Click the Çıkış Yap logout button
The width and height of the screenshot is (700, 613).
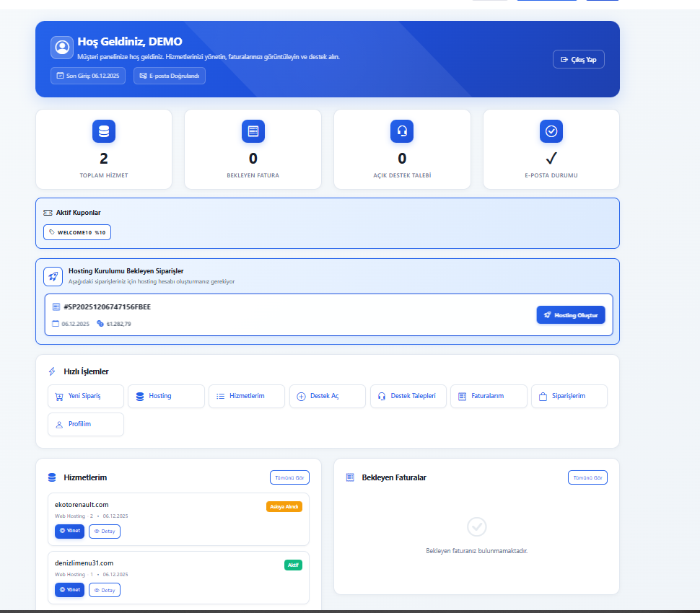pos(579,59)
